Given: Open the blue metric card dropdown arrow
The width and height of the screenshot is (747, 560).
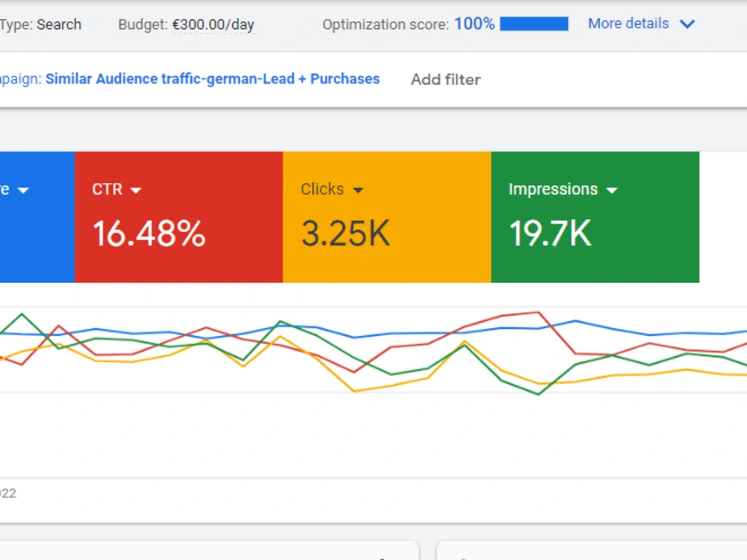Looking at the screenshot, I should coord(23,190).
